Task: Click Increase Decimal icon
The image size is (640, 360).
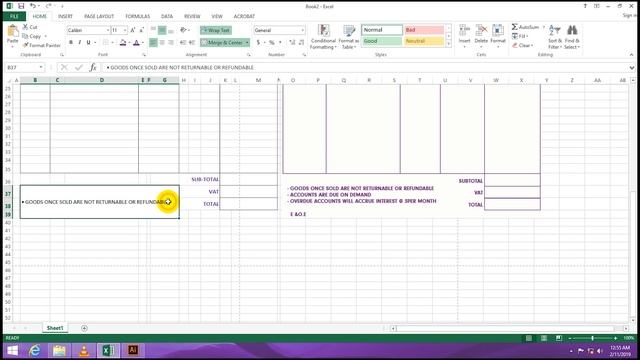Action: [292, 42]
